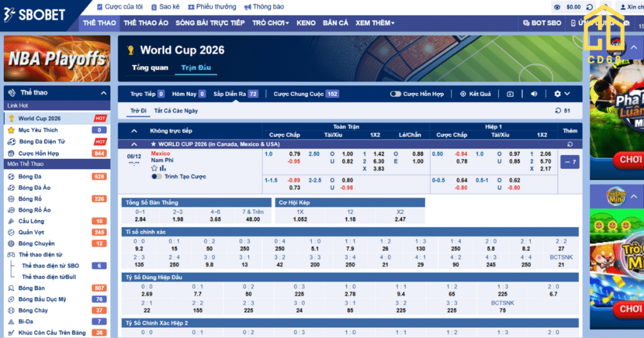This screenshot has height=338, width=644.
Task: Open SÒNG BÀI TRỰC TIẾP menu
Action: click(210, 23)
